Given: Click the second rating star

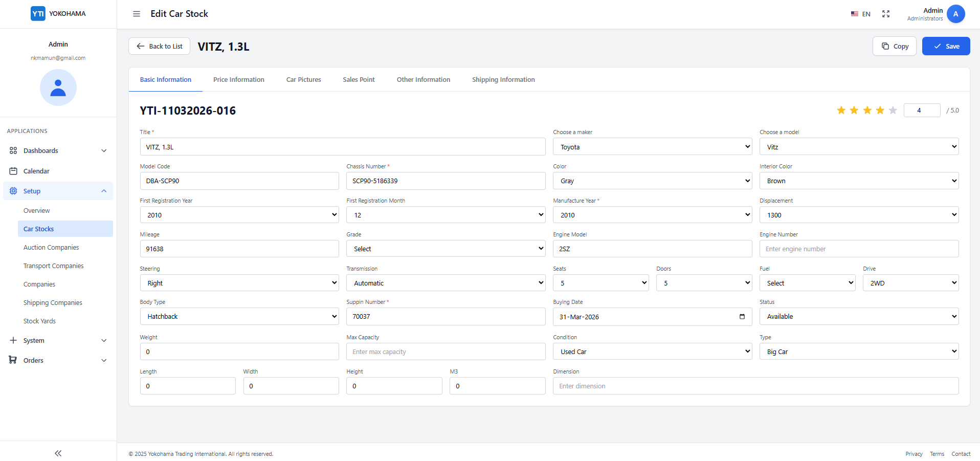Looking at the screenshot, I should (854, 110).
